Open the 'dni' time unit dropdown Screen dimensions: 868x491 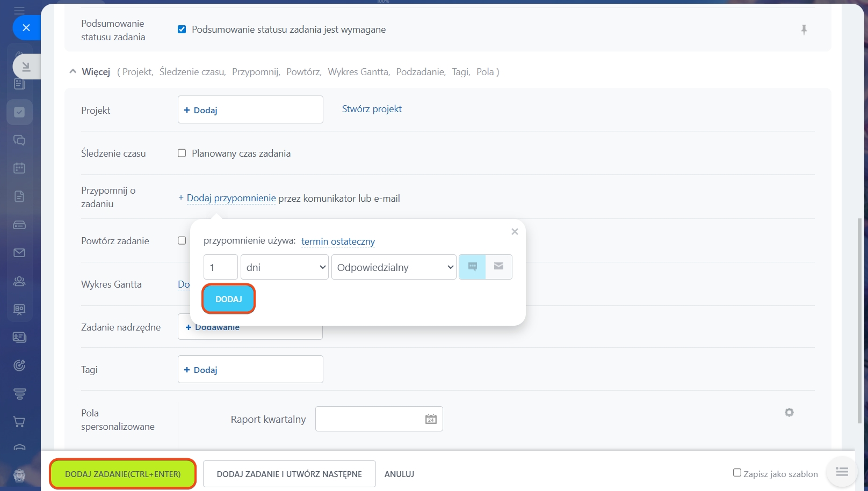pyautogui.click(x=285, y=267)
